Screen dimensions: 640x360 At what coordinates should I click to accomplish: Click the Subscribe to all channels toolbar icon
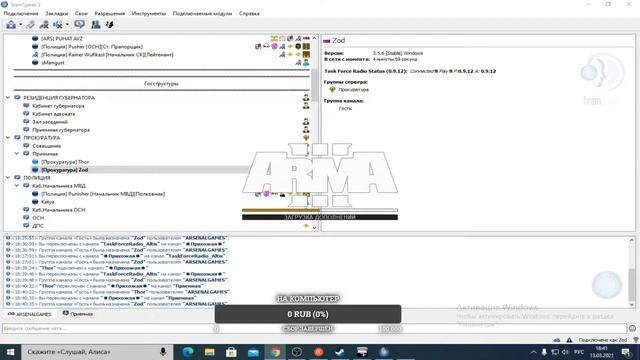44,25
